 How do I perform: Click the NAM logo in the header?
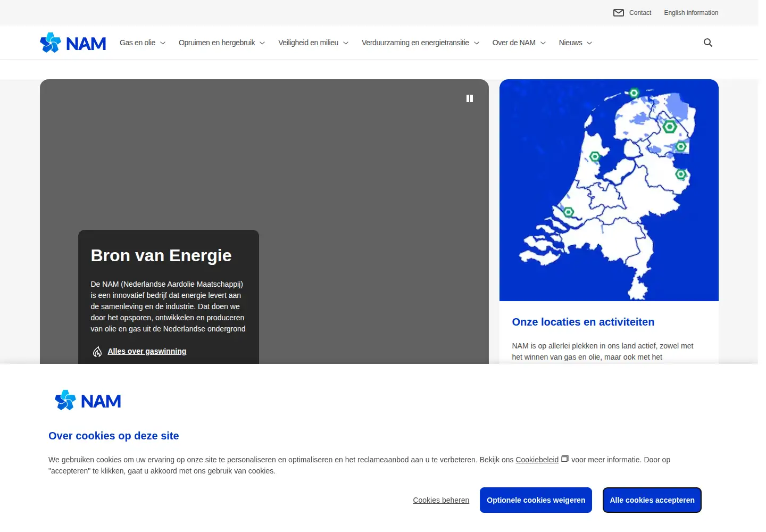73,43
